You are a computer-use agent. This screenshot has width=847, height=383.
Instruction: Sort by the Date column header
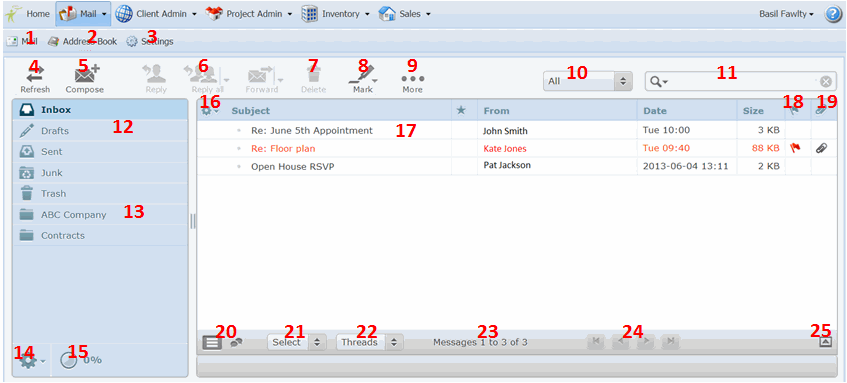click(x=655, y=111)
